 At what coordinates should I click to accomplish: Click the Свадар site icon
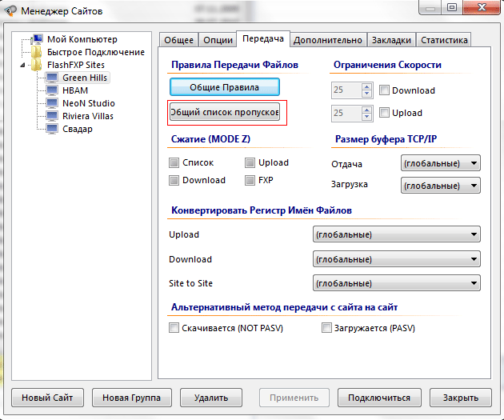click(52, 129)
